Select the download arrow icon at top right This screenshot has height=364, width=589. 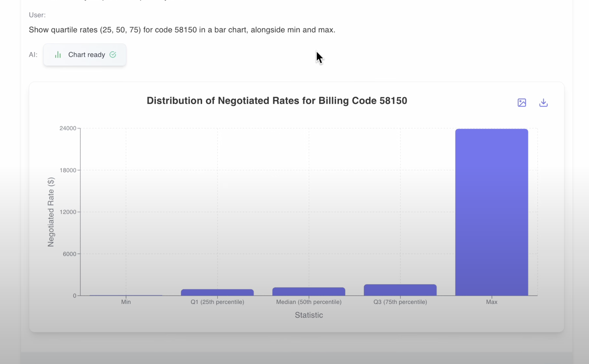pos(543,103)
